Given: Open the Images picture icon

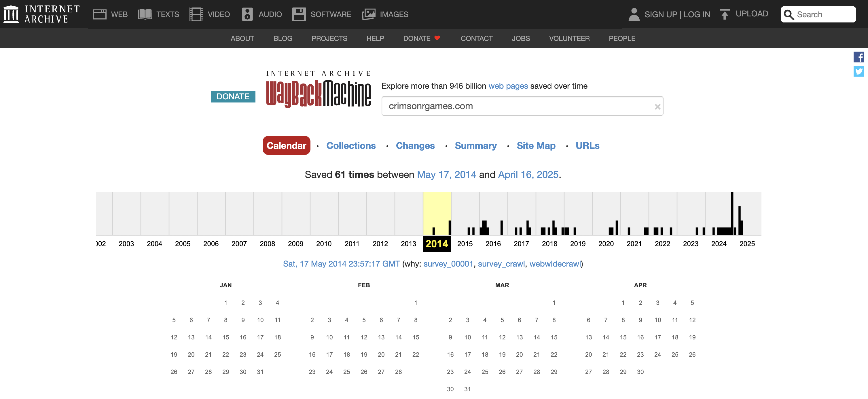Looking at the screenshot, I should [368, 14].
